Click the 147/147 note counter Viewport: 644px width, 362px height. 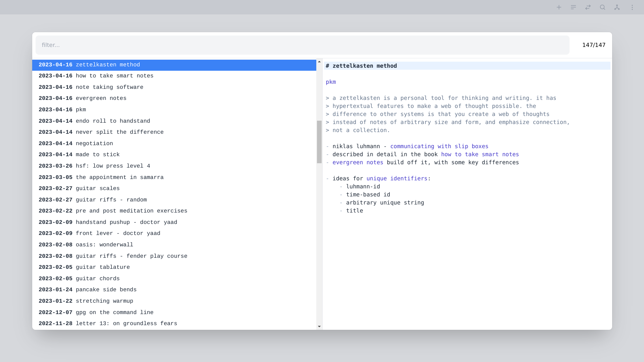coord(594,45)
